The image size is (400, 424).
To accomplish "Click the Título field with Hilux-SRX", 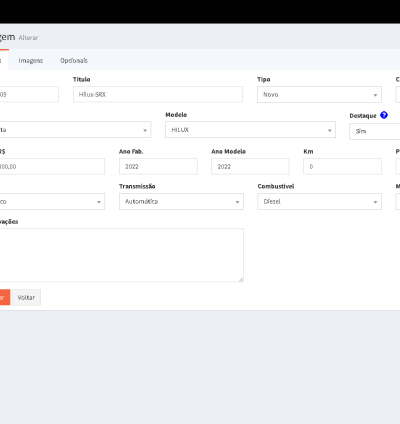I will click(158, 95).
